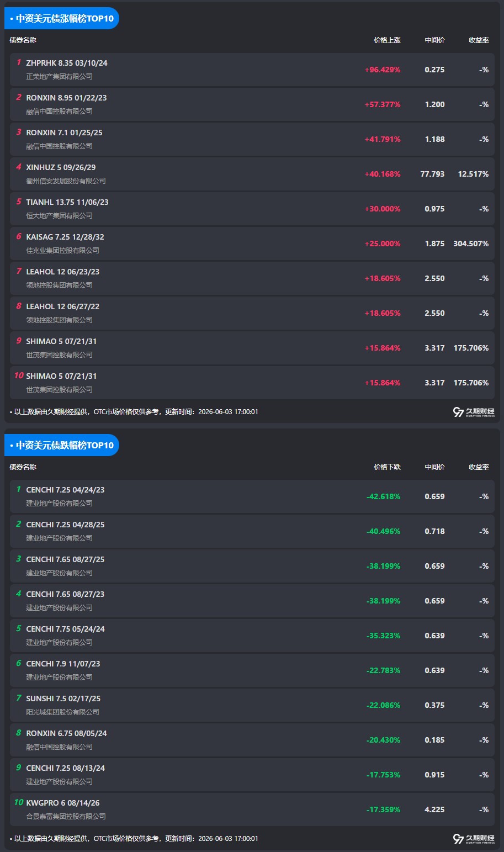Image resolution: width=504 pixels, height=852 pixels.
Task: Click the 12.517% yield value
Action: click(x=473, y=174)
